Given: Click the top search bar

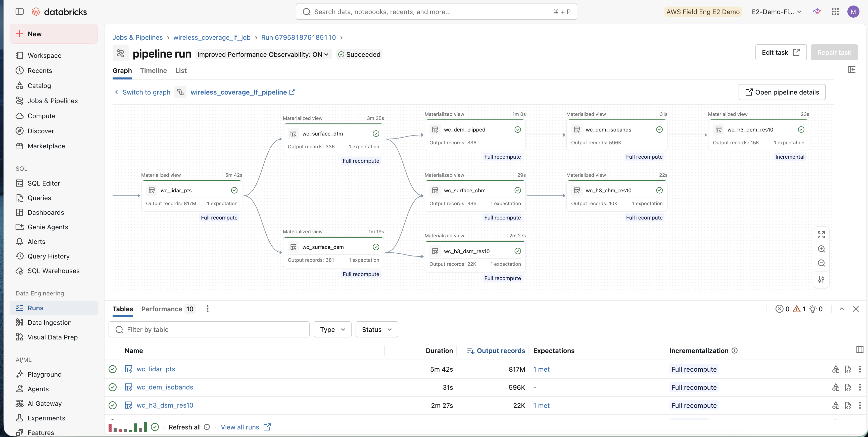Looking at the screenshot, I should tap(436, 12).
